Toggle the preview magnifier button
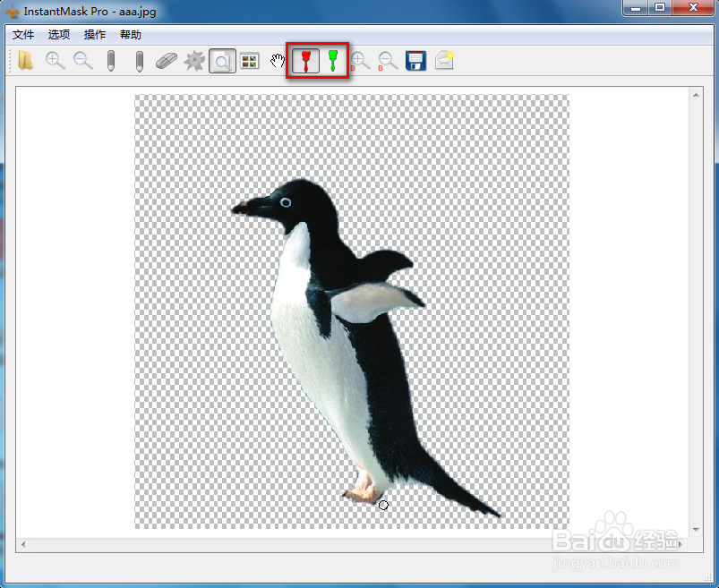 [x=222, y=61]
